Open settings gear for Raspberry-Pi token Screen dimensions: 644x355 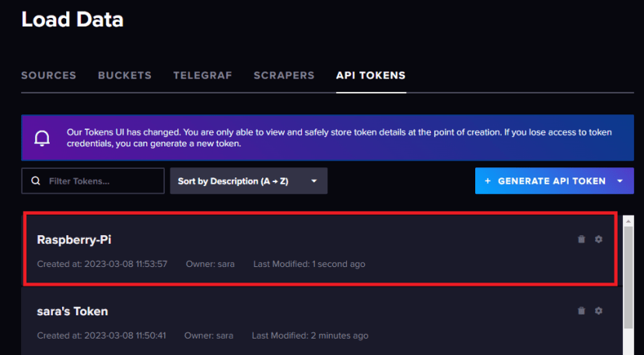click(598, 239)
